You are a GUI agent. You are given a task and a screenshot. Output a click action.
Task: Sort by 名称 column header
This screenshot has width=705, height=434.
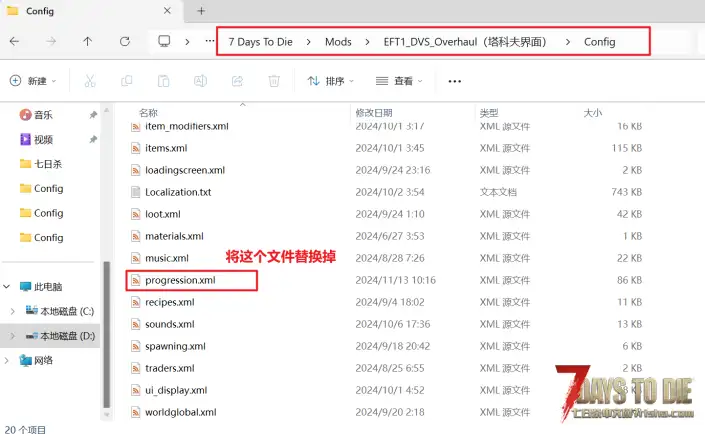pyautogui.click(x=148, y=112)
